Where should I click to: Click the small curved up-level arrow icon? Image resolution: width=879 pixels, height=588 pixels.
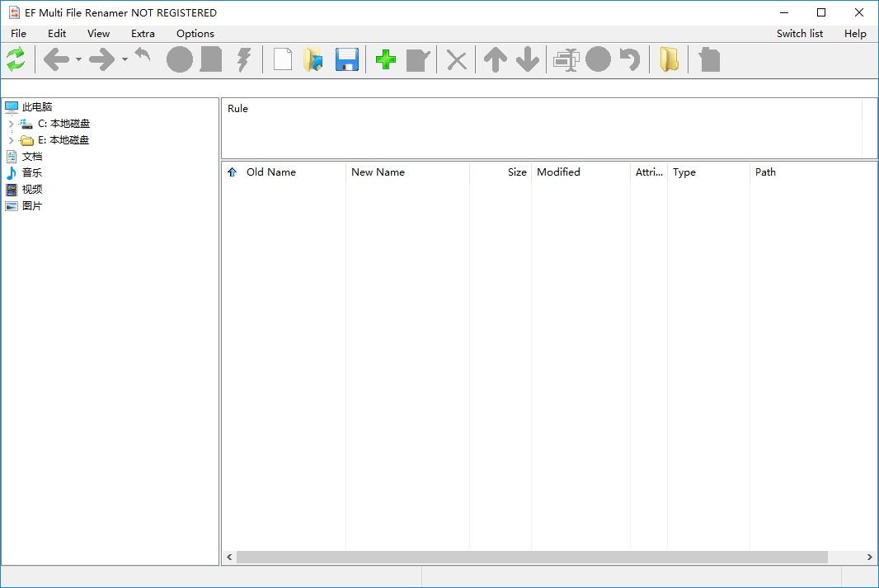(143, 54)
